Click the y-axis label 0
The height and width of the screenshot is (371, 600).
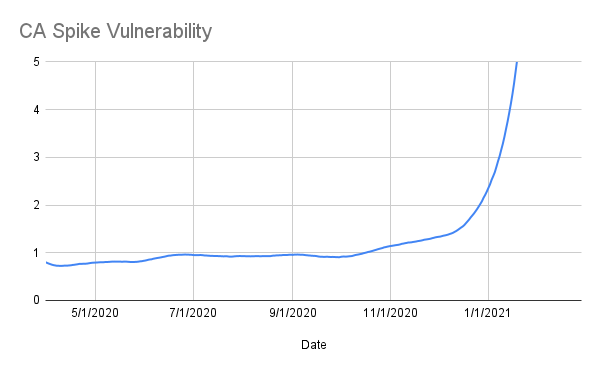tap(36, 300)
